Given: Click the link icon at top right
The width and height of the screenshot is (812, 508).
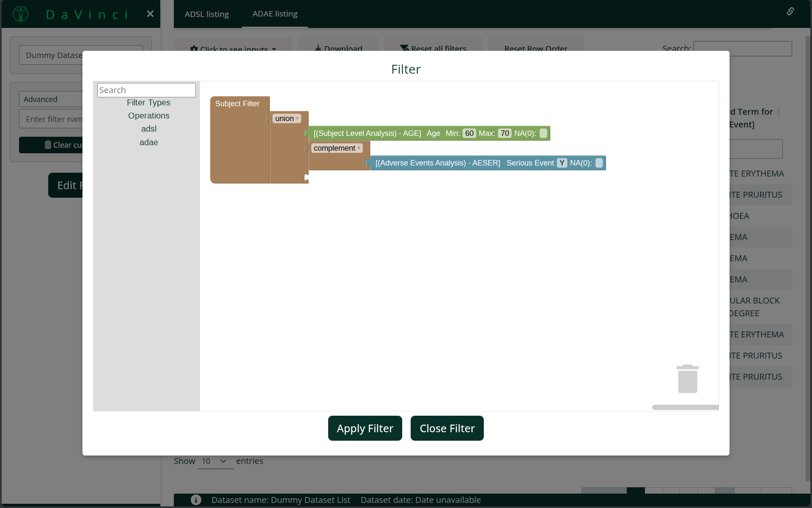Looking at the screenshot, I should click(x=790, y=11).
